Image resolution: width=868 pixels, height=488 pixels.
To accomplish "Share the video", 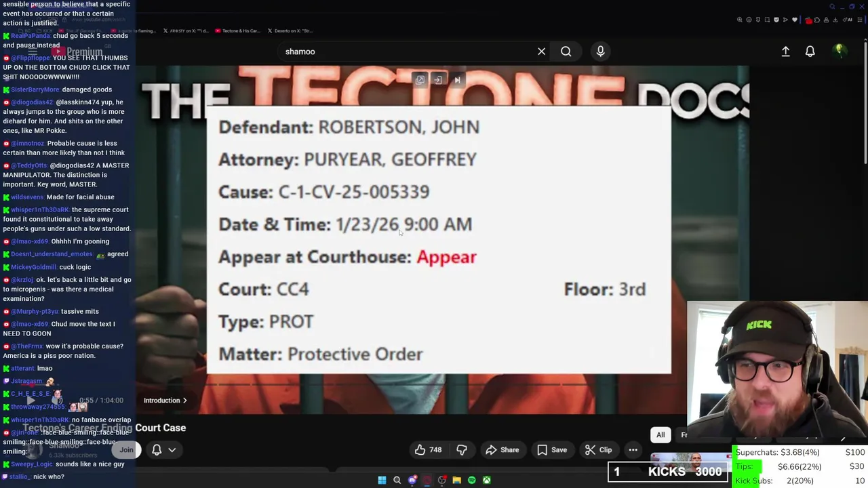I will coord(502,449).
